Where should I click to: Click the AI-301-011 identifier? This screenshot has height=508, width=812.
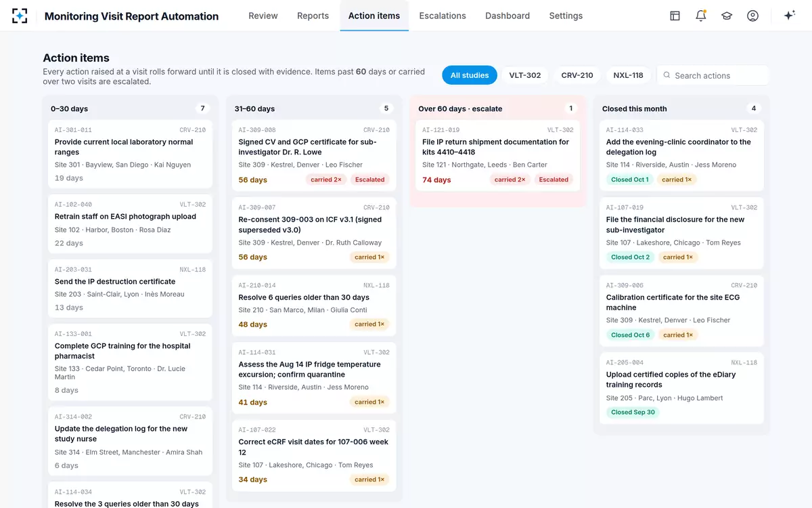tap(73, 130)
